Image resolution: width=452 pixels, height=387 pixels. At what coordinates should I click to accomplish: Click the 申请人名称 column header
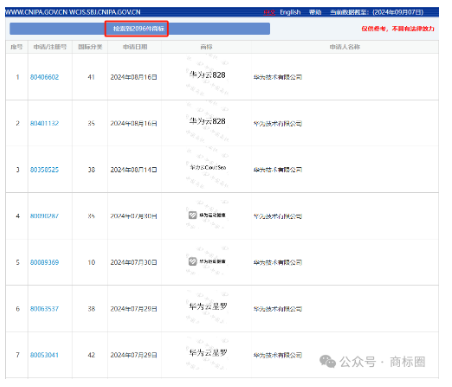(x=345, y=47)
